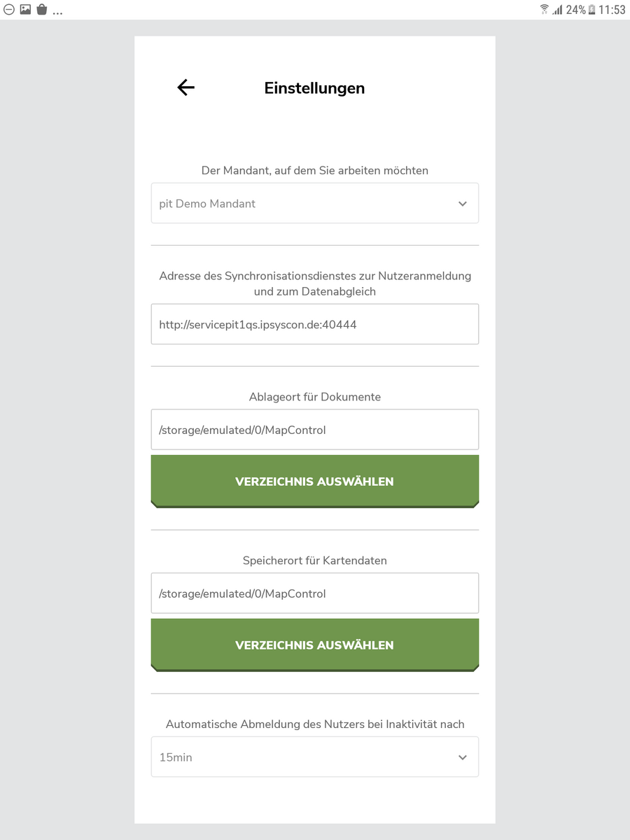This screenshot has width=630, height=840.
Task: Tap the 24% battery percentage text
Action: [x=575, y=10]
